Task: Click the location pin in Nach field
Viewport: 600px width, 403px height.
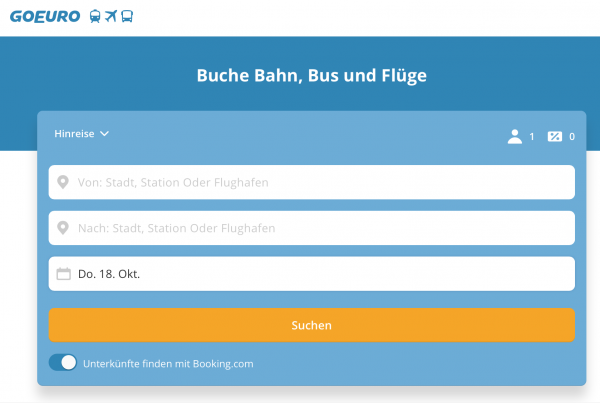Action: click(x=63, y=228)
